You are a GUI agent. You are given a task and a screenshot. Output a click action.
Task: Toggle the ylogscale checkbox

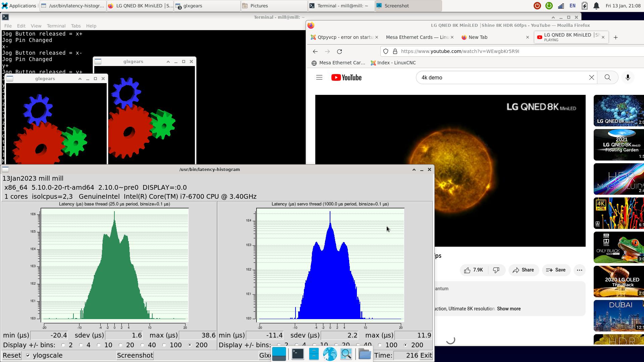(x=28, y=355)
